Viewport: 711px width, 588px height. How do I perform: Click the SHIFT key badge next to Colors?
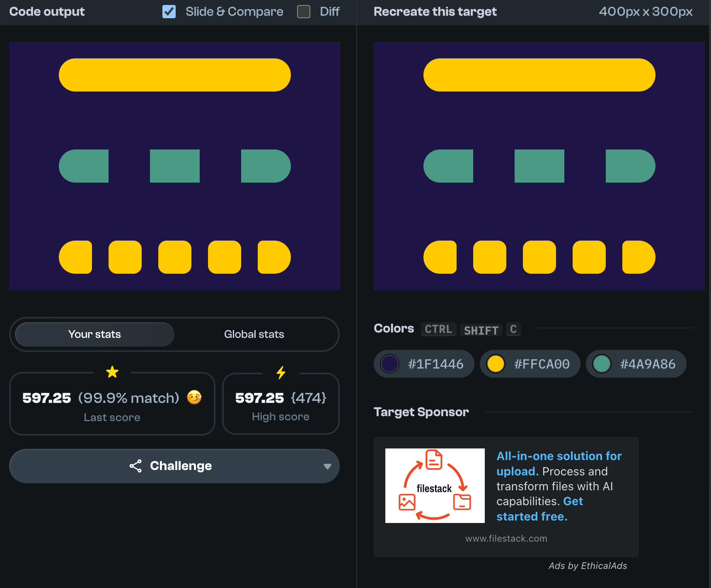click(481, 330)
